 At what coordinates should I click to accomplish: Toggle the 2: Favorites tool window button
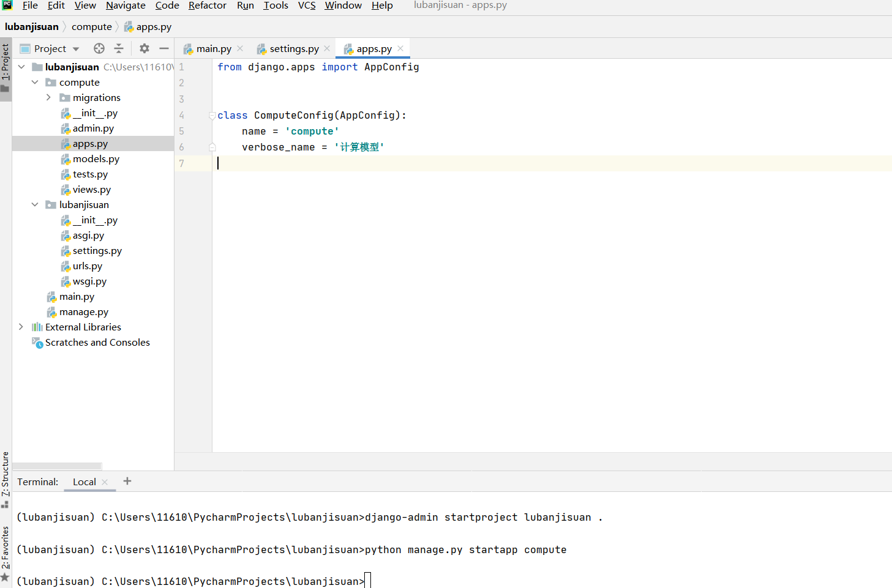[6, 554]
